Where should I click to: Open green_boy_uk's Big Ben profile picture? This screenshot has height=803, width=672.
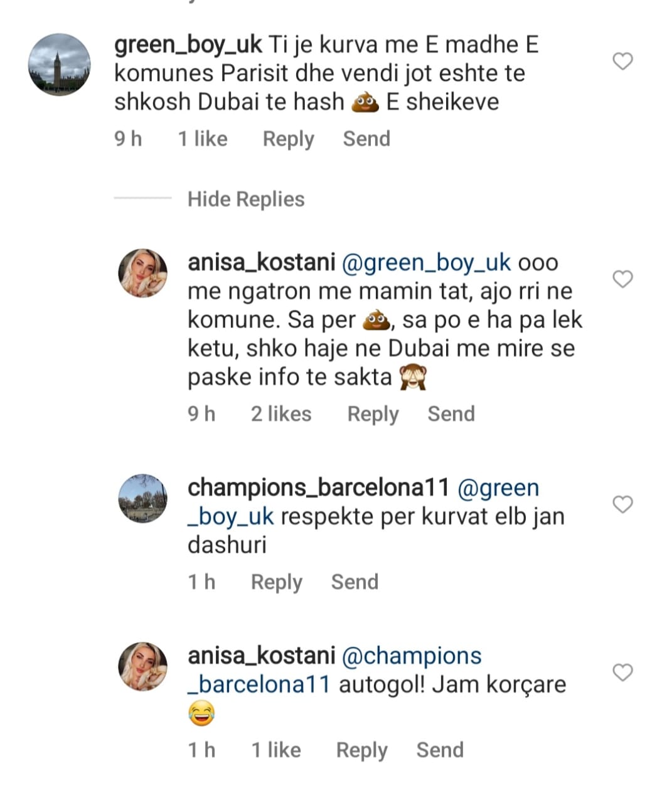tap(60, 65)
